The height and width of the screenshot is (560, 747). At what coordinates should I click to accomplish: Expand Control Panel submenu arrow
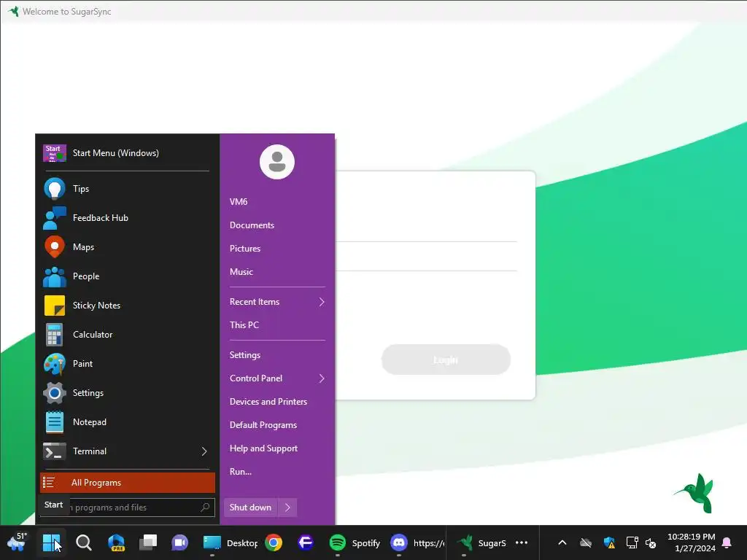(322, 378)
